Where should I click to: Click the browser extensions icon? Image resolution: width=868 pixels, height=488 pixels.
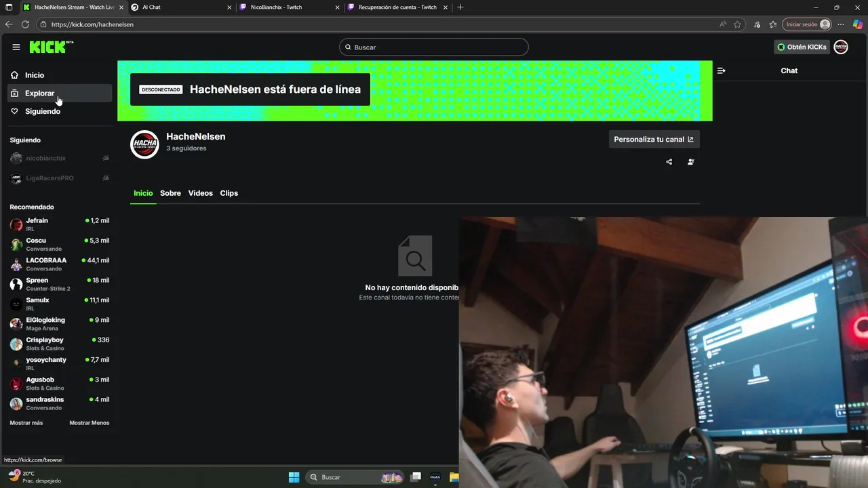point(757,24)
